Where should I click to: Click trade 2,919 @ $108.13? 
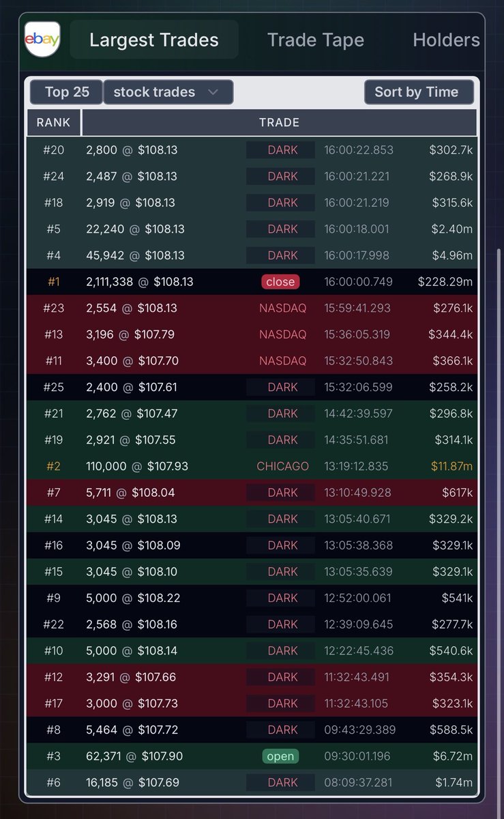click(130, 203)
